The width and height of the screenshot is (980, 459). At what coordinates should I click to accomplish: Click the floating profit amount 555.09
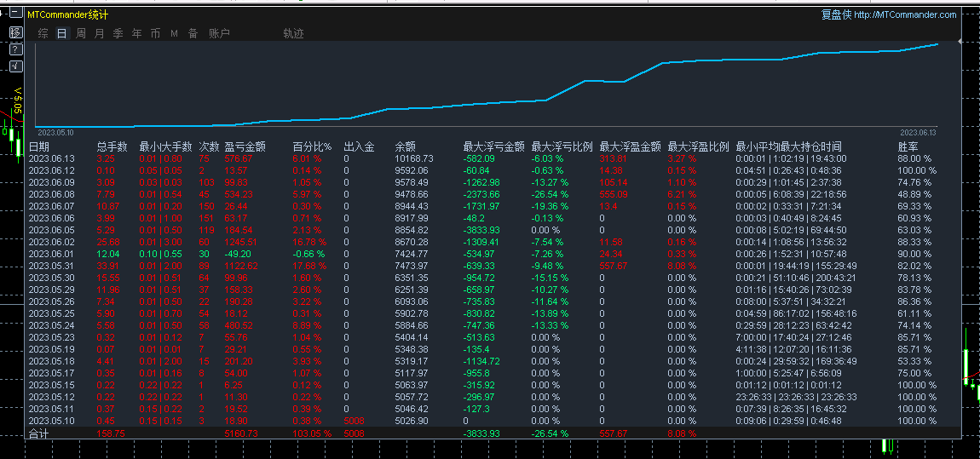[x=614, y=194]
